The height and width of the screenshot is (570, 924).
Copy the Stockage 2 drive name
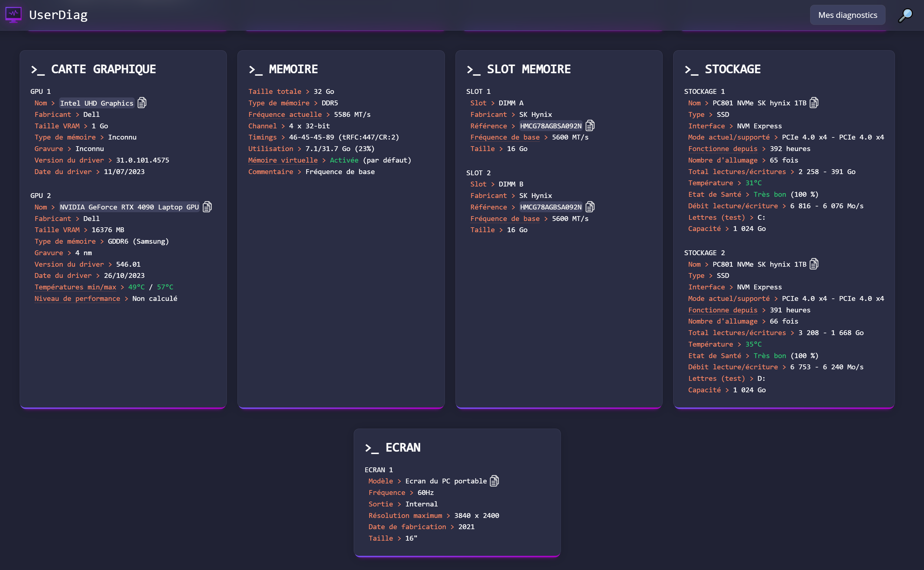(x=814, y=264)
